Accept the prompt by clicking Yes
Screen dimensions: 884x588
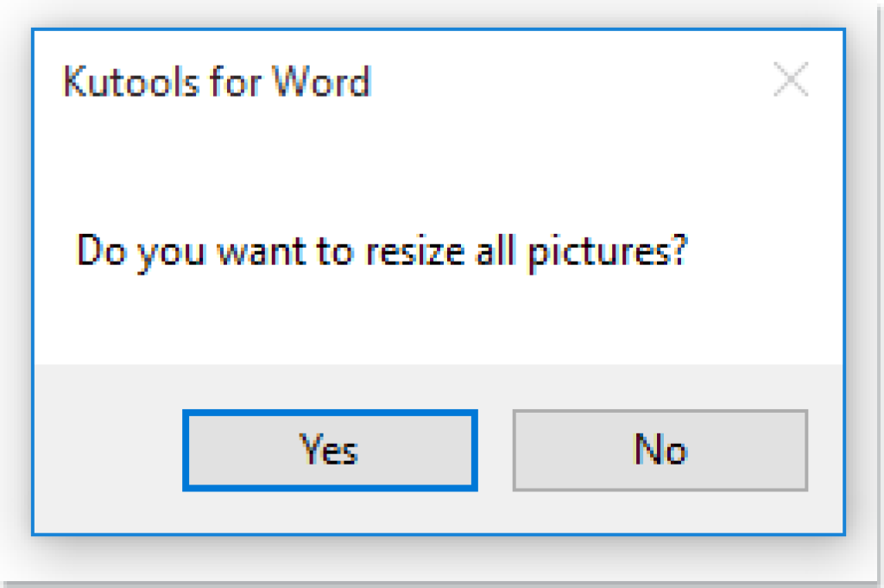point(329,451)
